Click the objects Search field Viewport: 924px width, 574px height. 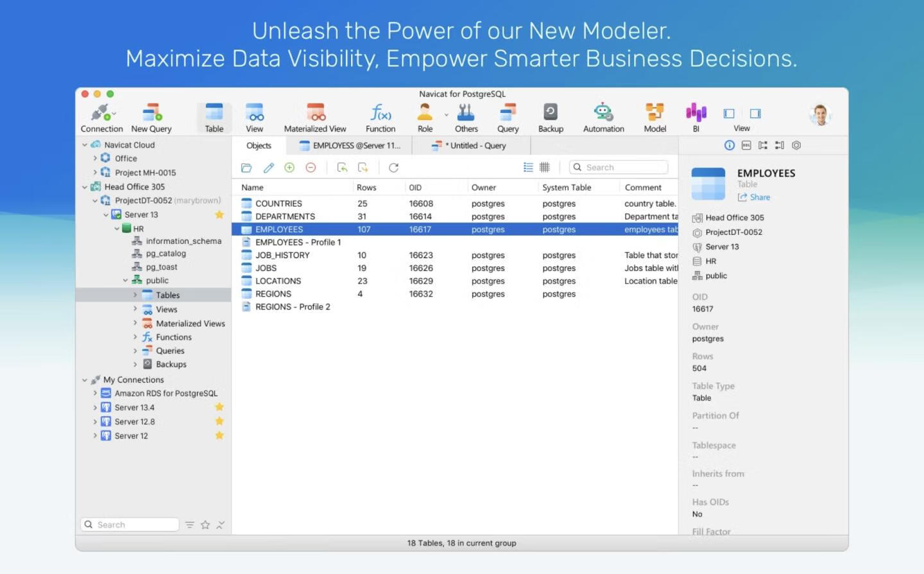click(619, 167)
